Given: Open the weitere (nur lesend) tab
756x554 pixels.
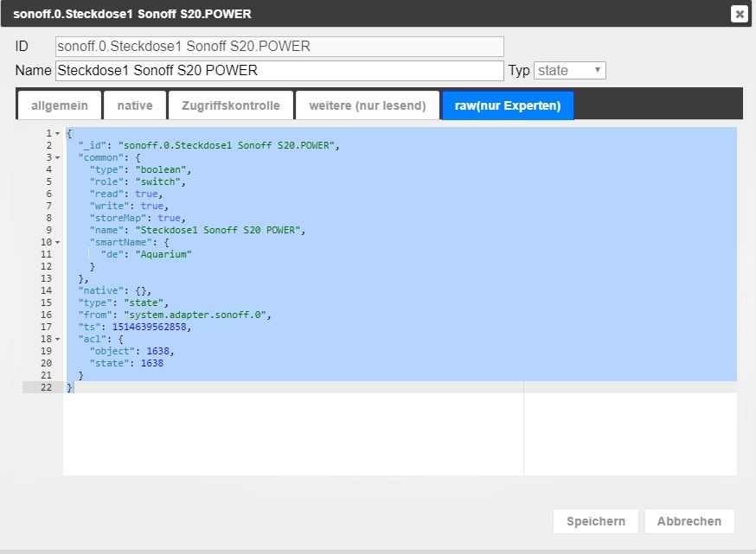Looking at the screenshot, I should 368,105.
